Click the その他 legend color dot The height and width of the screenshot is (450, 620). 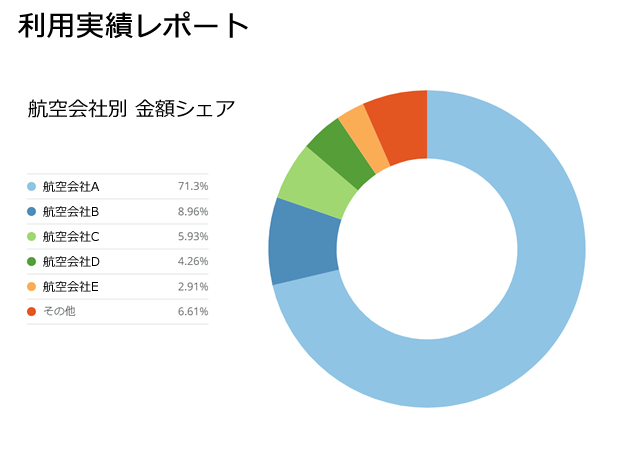(32, 312)
